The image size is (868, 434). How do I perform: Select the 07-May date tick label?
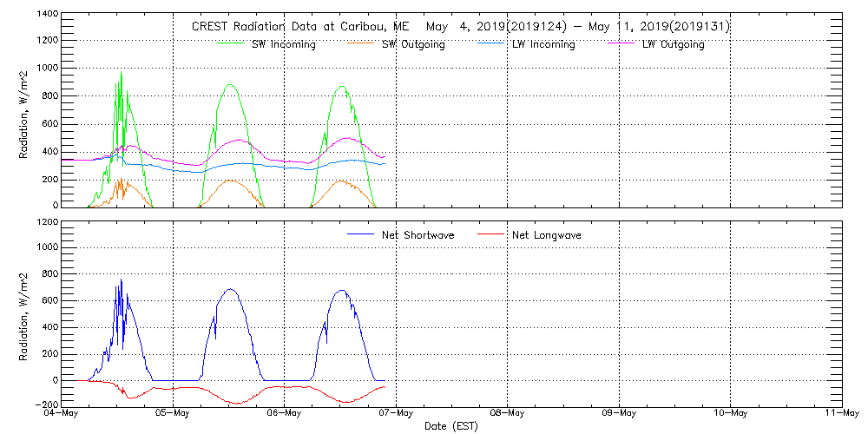396,413
